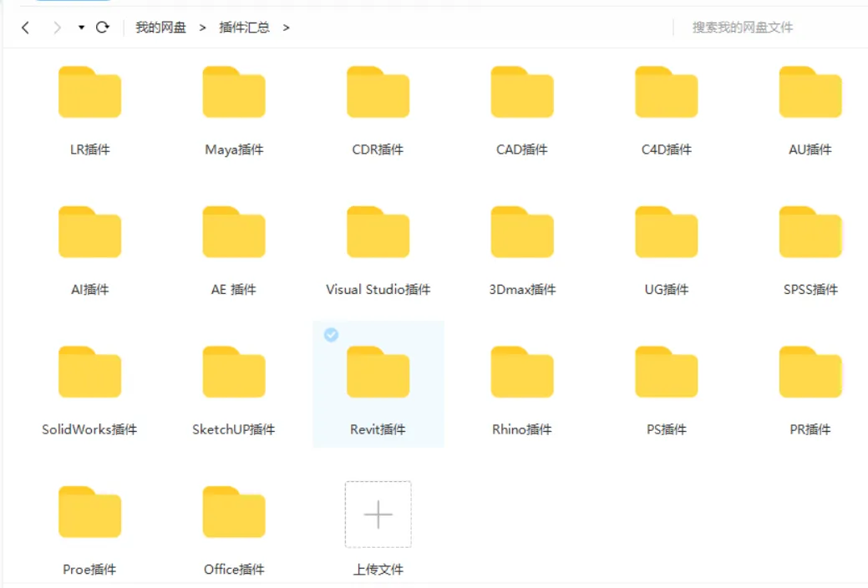Open the Visual Studio插件 folder icon

tap(378, 232)
